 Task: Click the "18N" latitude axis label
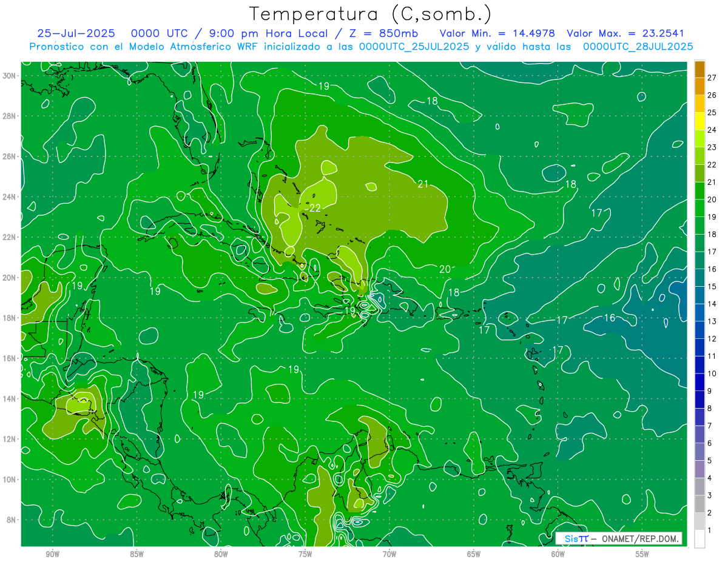10,318
